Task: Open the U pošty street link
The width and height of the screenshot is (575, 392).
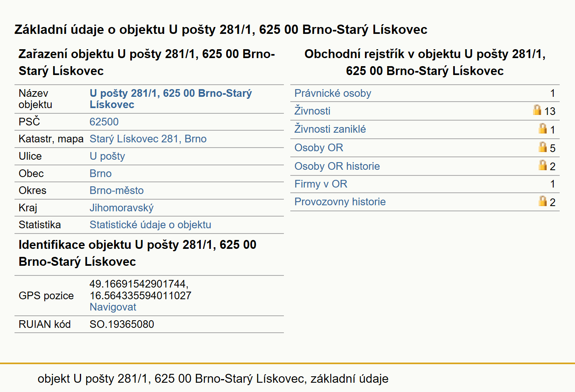Action: tap(107, 156)
